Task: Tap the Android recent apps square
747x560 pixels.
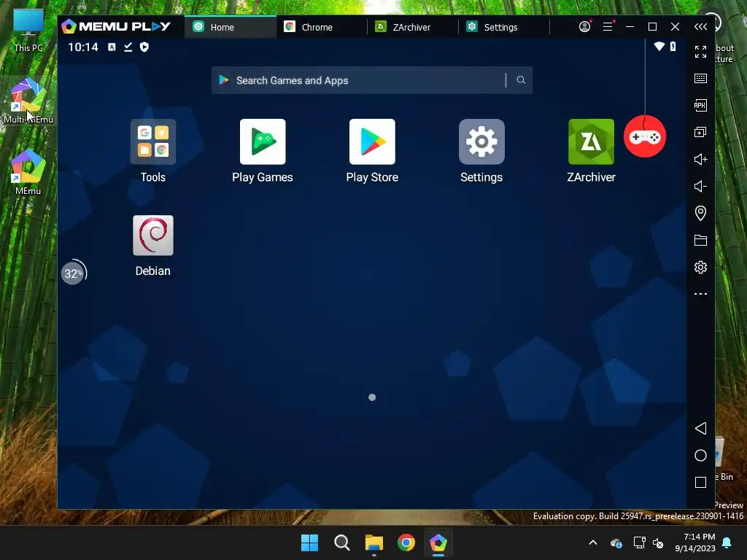Action: click(700, 483)
